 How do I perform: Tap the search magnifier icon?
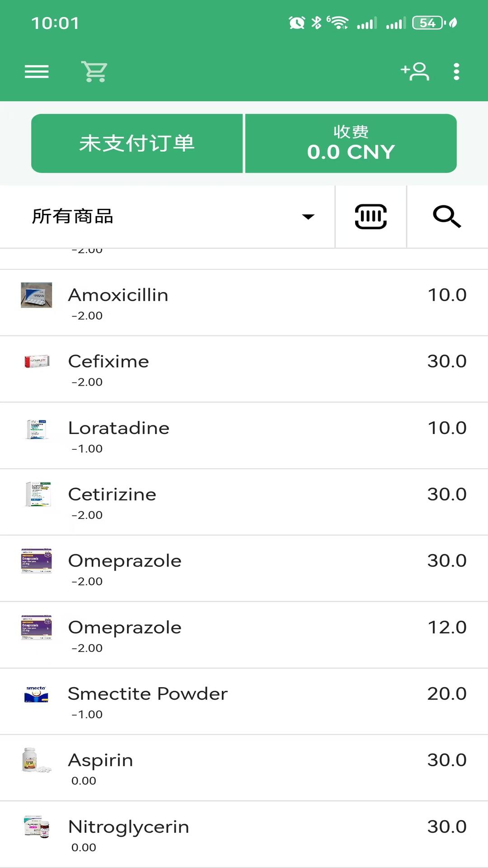pos(447,217)
